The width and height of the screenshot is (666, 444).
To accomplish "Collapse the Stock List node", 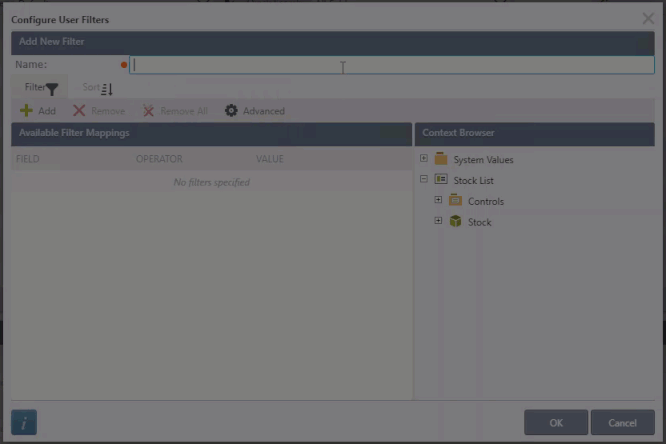I will pyautogui.click(x=424, y=179).
